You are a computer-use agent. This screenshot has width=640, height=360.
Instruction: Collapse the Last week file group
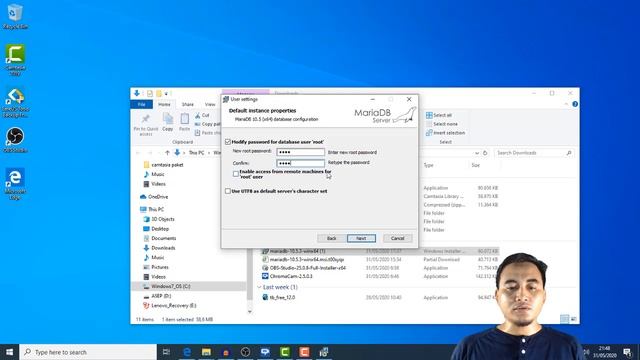[x=259, y=287]
